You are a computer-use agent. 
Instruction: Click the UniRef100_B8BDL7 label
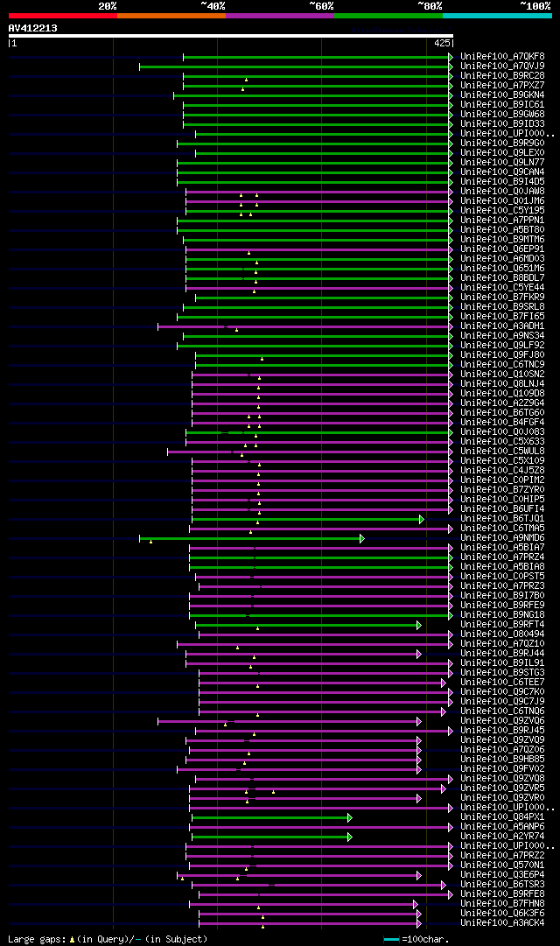tap(502, 278)
